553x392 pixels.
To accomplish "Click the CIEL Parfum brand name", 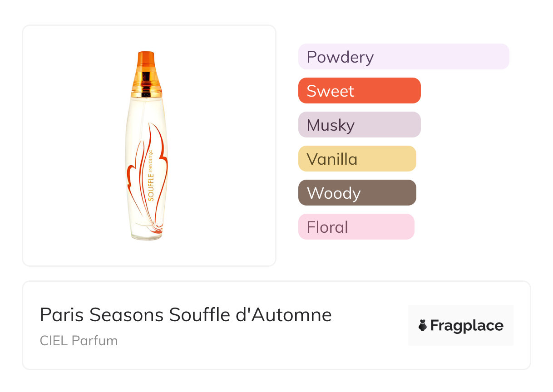I will [x=79, y=341].
